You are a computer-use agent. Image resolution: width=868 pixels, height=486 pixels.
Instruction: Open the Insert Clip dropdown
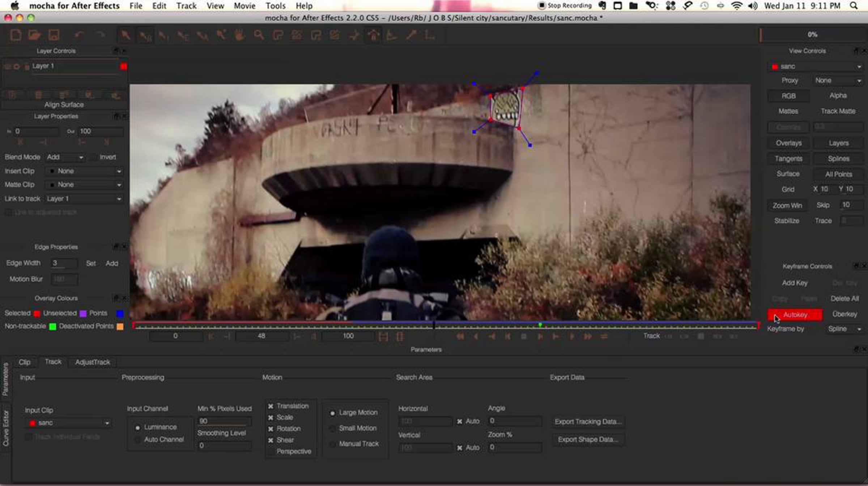click(x=84, y=171)
